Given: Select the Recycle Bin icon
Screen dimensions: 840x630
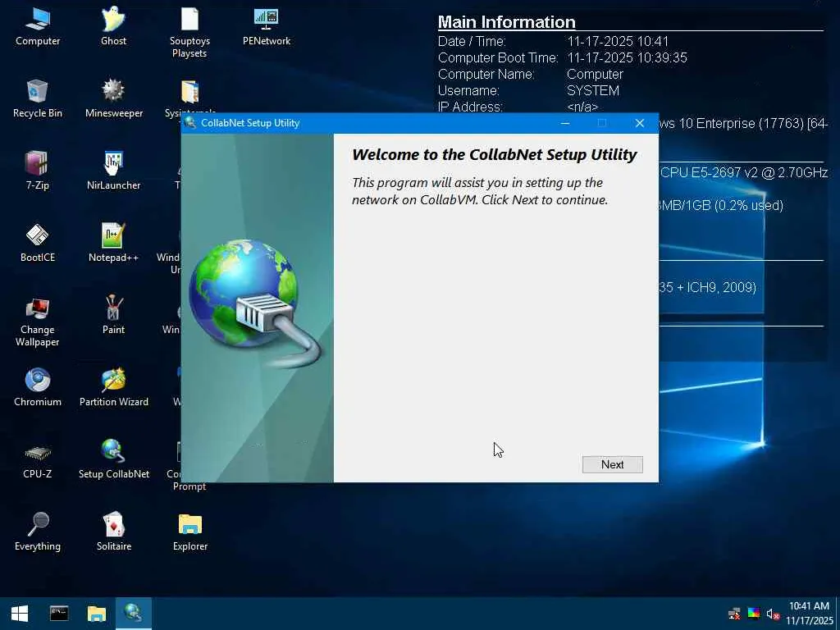Looking at the screenshot, I should [x=38, y=98].
